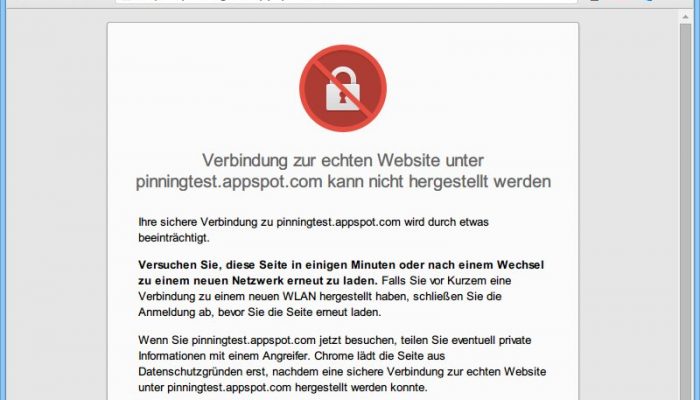The height and width of the screenshot is (400, 700).
Task: Click the scrollbar up arrow
Action: pos(685,17)
